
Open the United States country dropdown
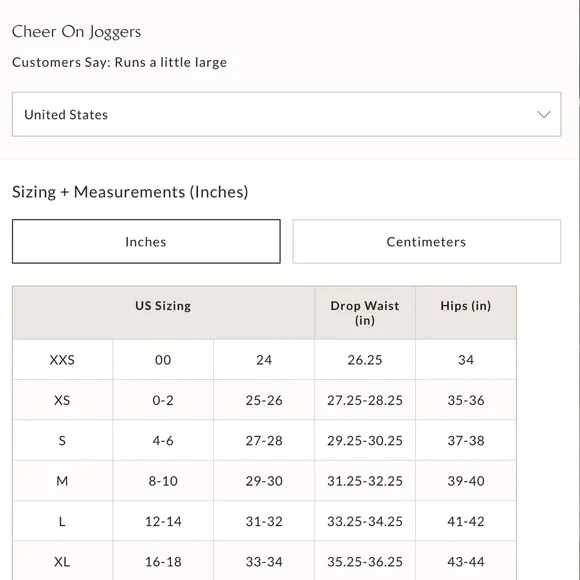287,114
